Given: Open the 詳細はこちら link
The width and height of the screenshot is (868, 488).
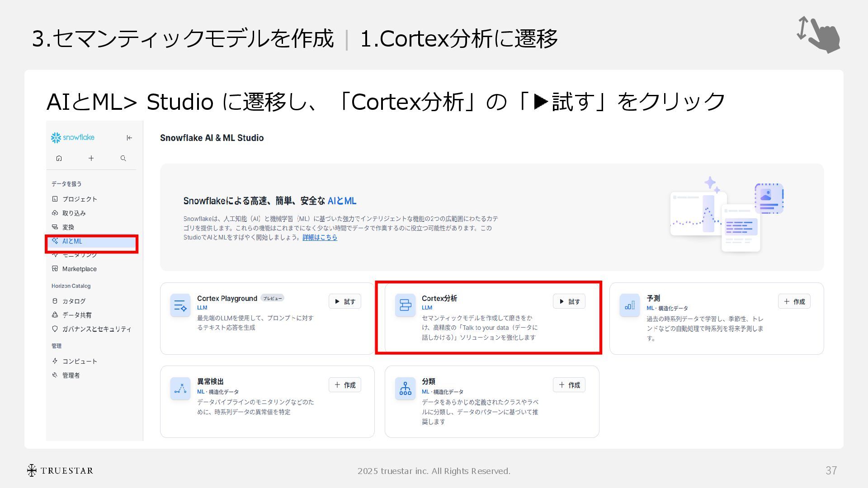Looking at the screenshot, I should pyautogui.click(x=320, y=237).
